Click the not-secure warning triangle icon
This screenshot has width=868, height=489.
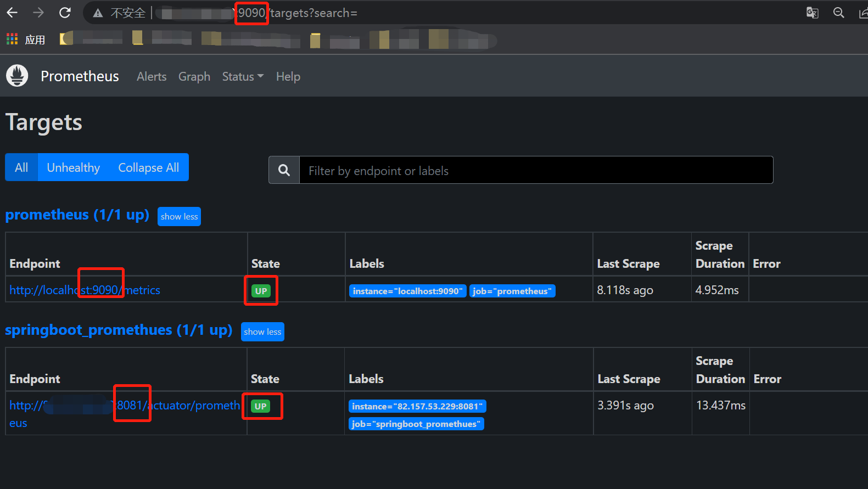pos(98,13)
